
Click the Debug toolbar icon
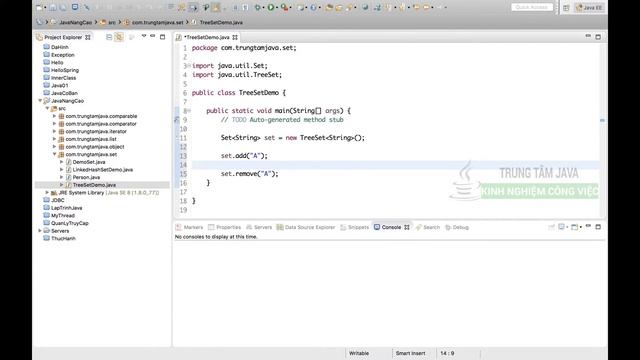click(x=258, y=7)
